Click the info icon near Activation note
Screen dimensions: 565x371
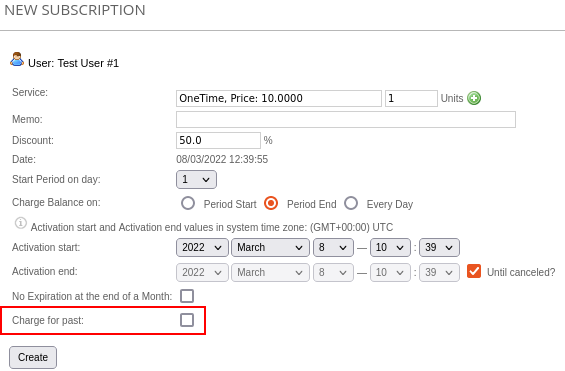(x=21, y=223)
